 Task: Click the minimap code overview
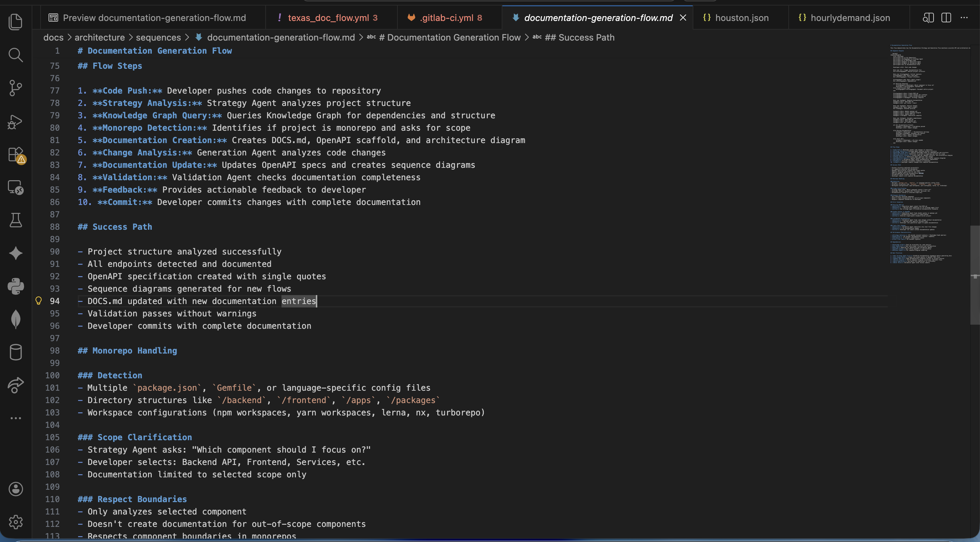coord(928,152)
